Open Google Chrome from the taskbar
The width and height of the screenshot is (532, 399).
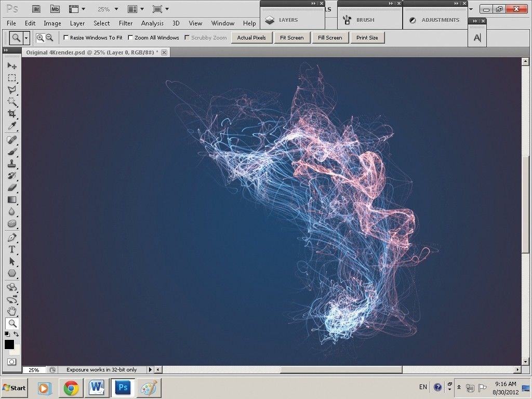[x=71, y=388]
